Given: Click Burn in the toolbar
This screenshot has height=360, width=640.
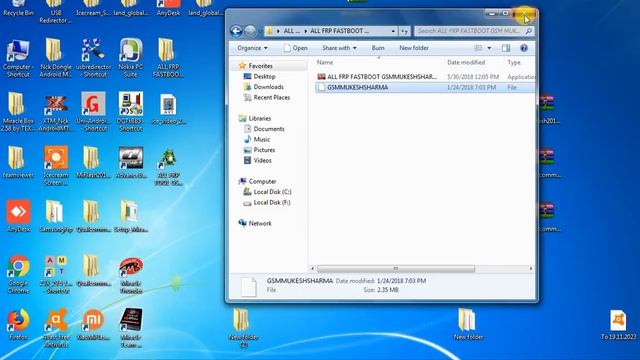Looking at the screenshot, I should (x=378, y=48).
